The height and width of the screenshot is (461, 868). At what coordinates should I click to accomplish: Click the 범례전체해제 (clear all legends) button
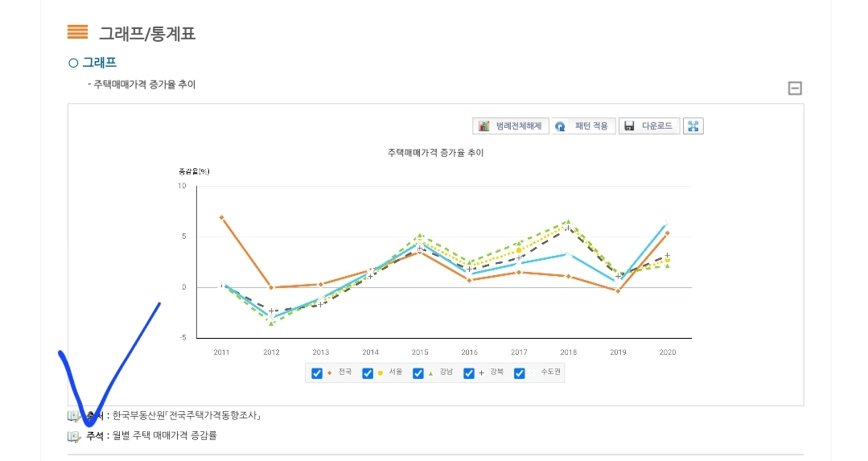tap(511, 126)
